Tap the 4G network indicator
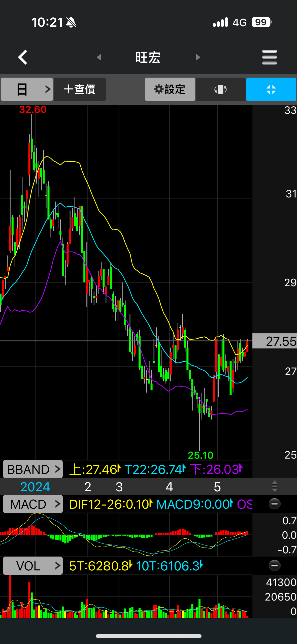 coord(239,22)
